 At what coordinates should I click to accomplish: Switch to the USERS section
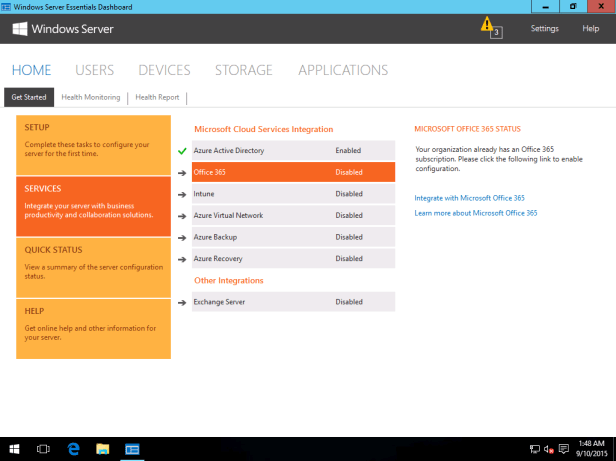pyautogui.click(x=94, y=70)
